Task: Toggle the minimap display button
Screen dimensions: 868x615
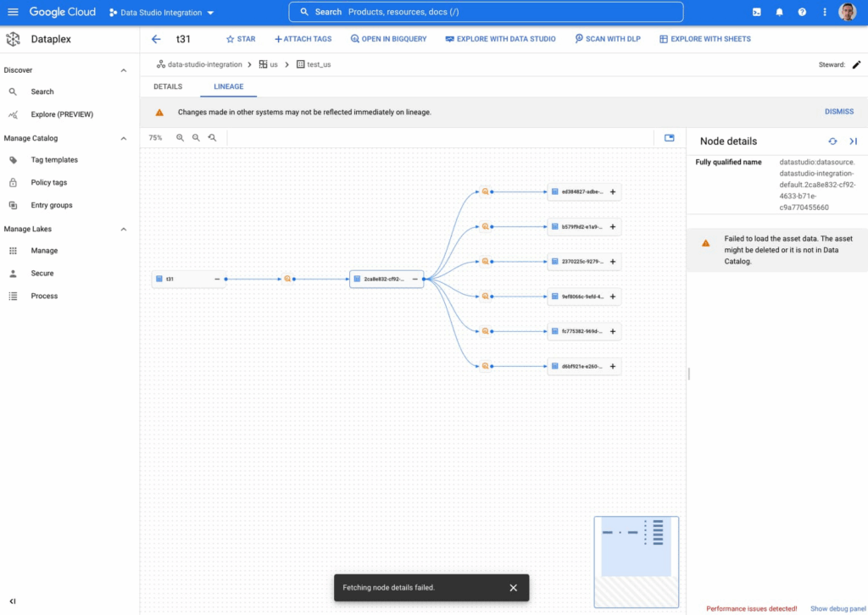Action: [669, 137]
